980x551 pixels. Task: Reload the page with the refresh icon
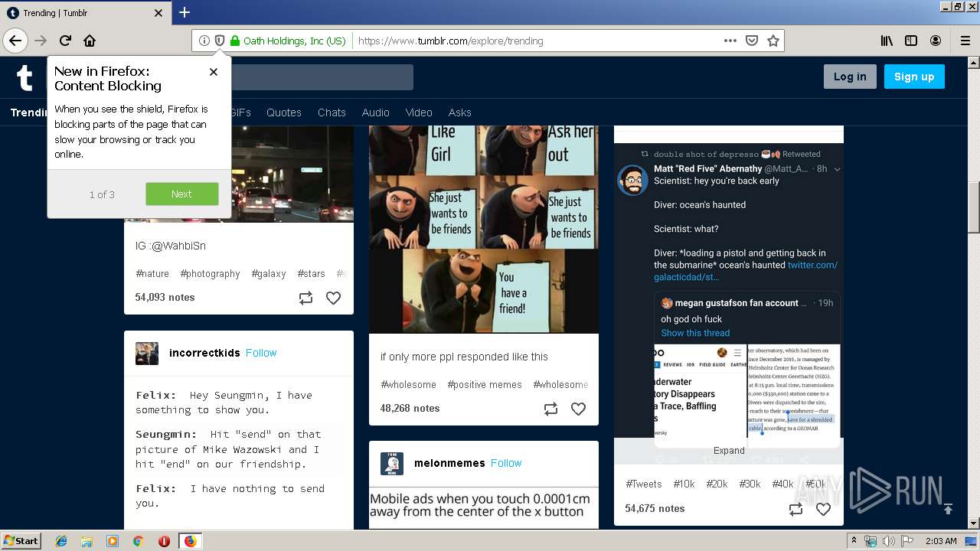[x=66, y=41]
